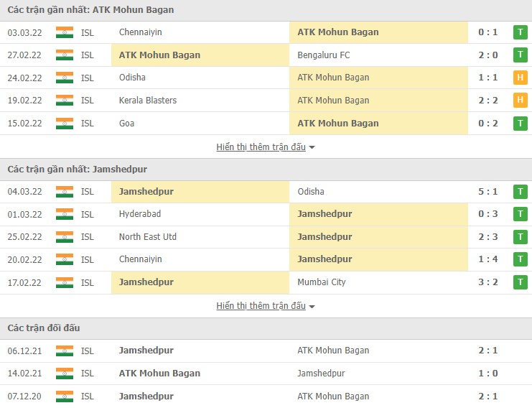Expand more Jamshedpur matches
The height and width of the screenshot is (408, 532).
click(266, 306)
